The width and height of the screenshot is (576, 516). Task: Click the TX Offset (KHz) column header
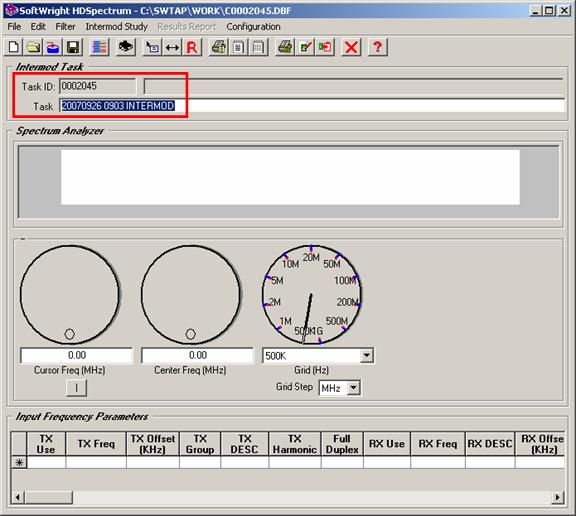pos(153,444)
